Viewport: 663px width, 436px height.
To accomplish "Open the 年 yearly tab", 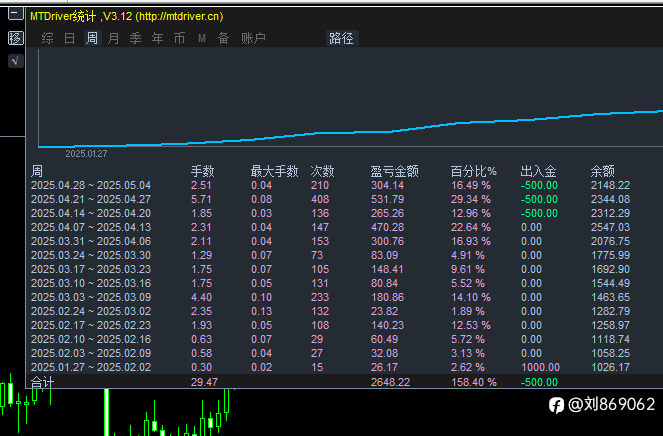I will click(158, 38).
